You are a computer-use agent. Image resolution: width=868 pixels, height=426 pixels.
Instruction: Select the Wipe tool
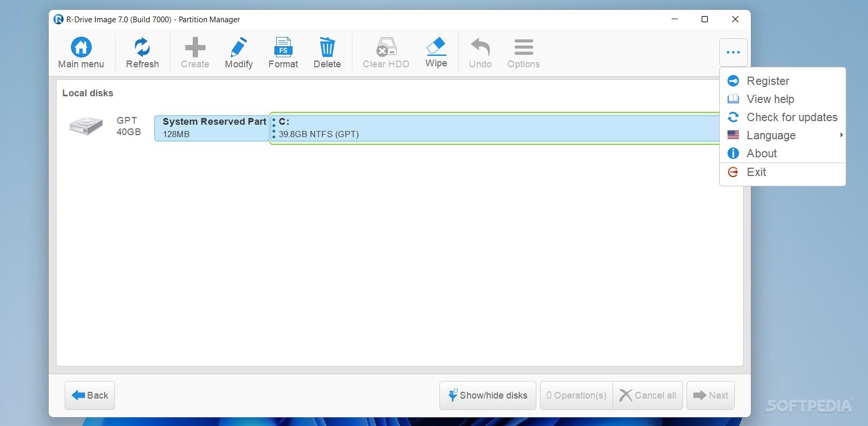(436, 53)
